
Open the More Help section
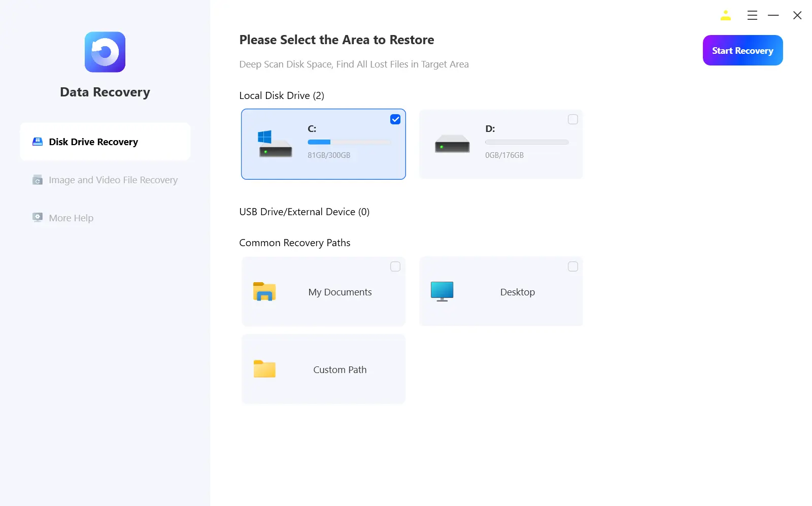105,218
